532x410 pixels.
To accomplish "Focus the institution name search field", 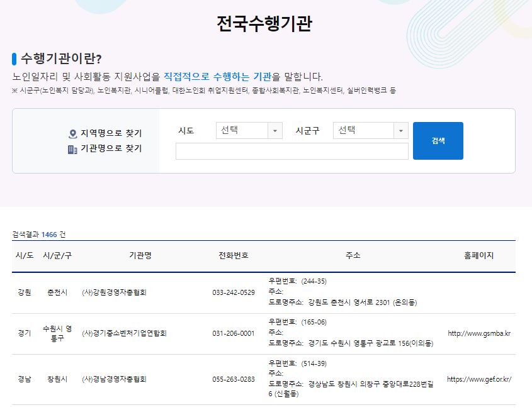I will click(x=291, y=151).
